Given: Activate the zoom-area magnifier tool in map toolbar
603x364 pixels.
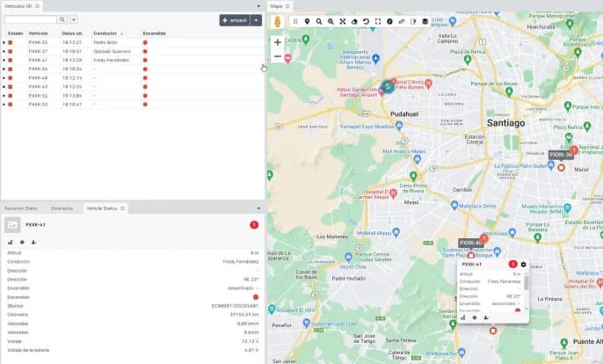Looking at the screenshot, I should [x=331, y=22].
